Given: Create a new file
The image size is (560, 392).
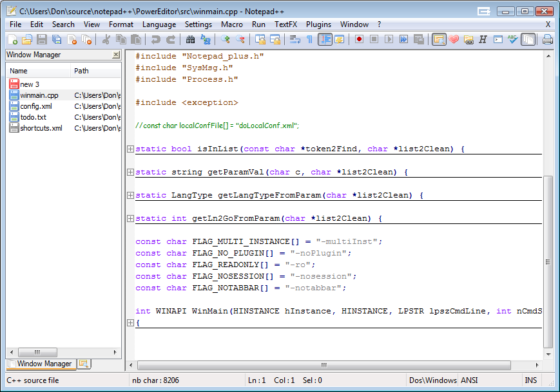Looking at the screenshot, I should point(13,39).
